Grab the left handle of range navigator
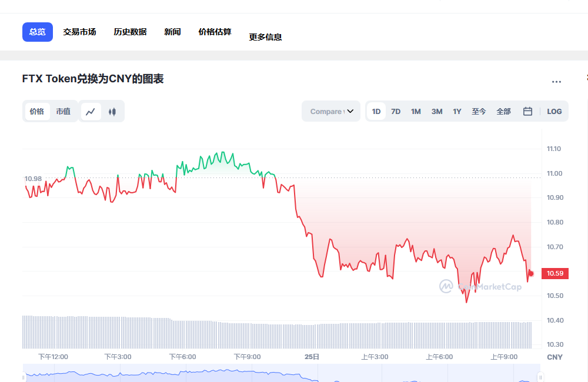 point(24,377)
